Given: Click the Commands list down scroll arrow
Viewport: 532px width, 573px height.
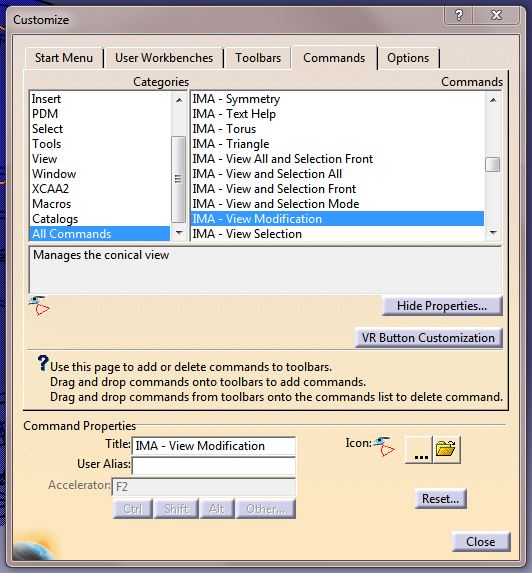Looking at the screenshot, I should [493, 233].
